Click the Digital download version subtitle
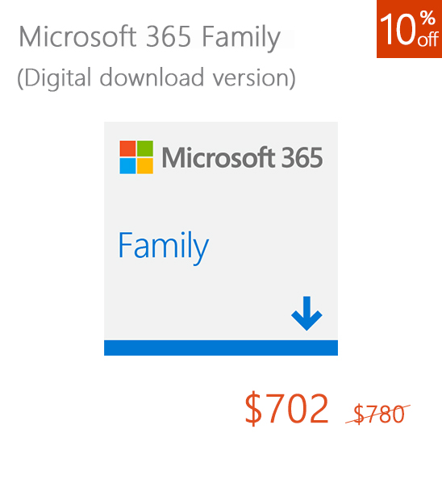Screen dimensions: 442x504 click(x=156, y=78)
